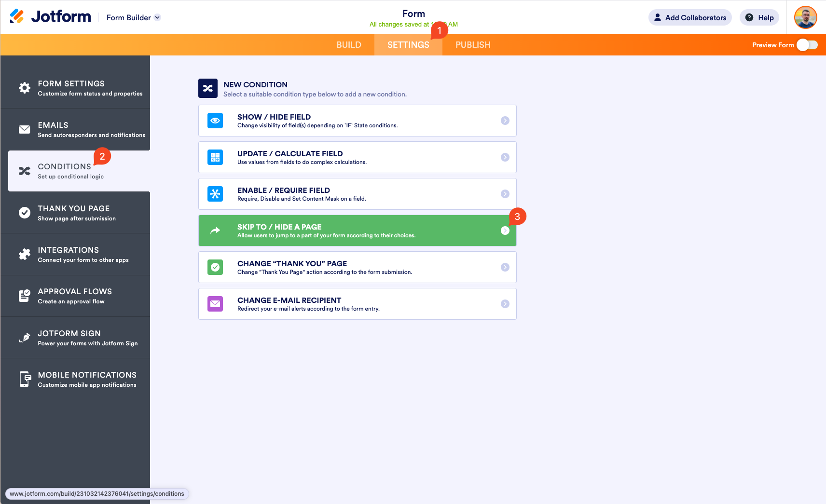This screenshot has width=826, height=504.
Task: Expand Show/Hide Field via its arrow
Action: pyautogui.click(x=505, y=121)
